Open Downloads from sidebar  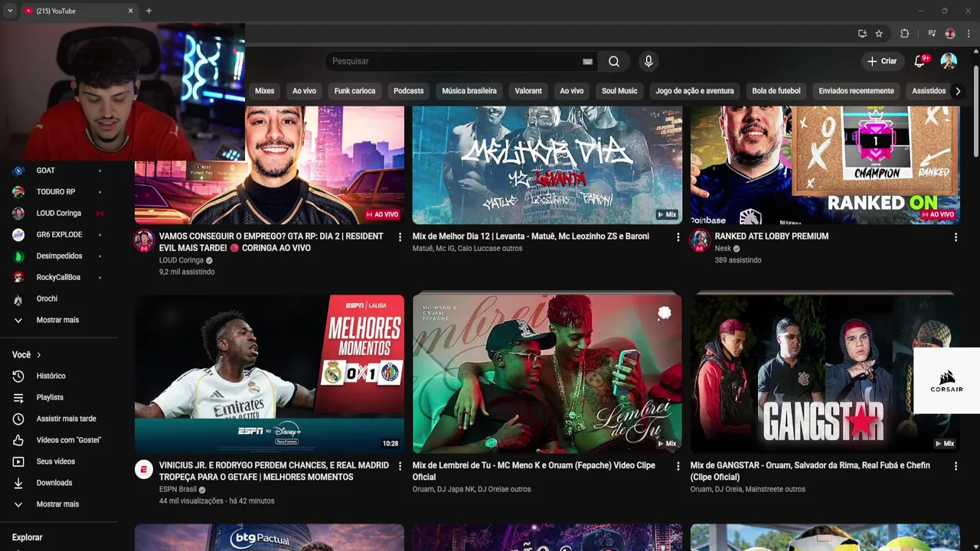coord(58,483)
